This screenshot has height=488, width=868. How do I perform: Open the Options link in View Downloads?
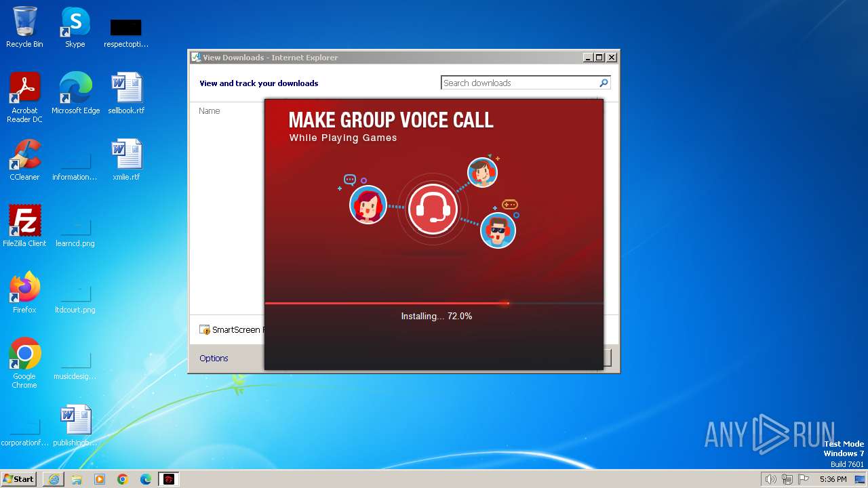pyautogui.click(x=214, y=358)
